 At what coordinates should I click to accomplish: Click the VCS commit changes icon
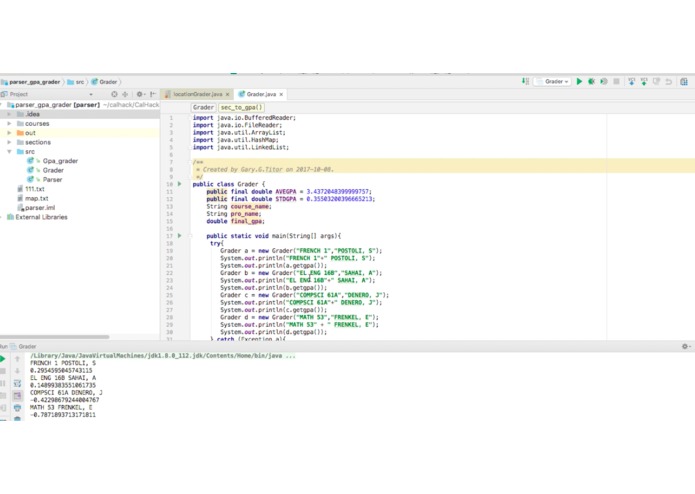(644, 82)
